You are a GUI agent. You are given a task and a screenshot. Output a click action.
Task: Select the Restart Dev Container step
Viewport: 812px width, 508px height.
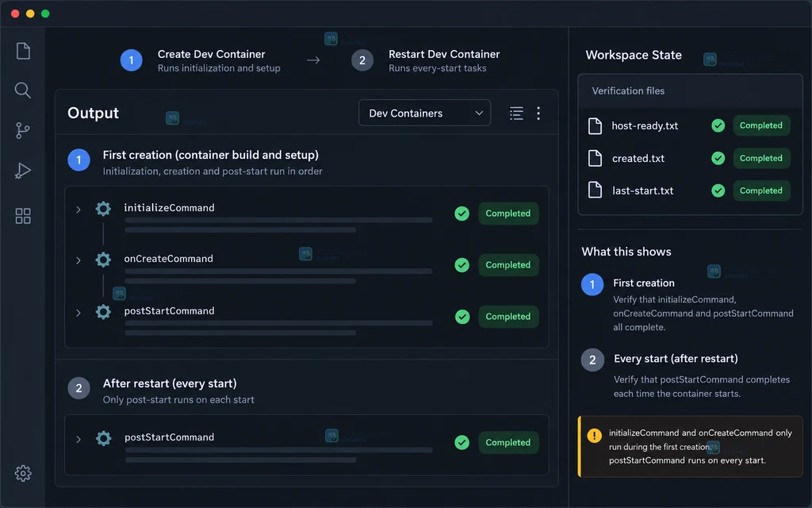coord(426,60)
